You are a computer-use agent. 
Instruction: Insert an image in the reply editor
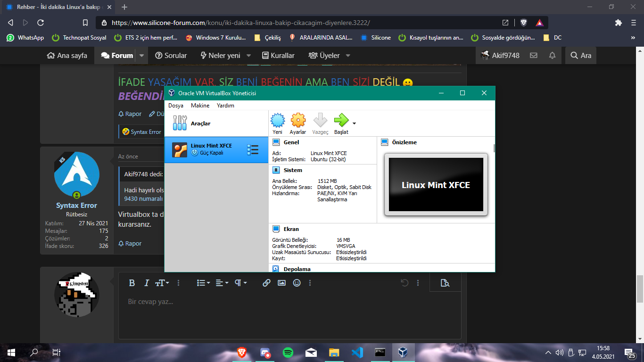(x=281, y=283)
